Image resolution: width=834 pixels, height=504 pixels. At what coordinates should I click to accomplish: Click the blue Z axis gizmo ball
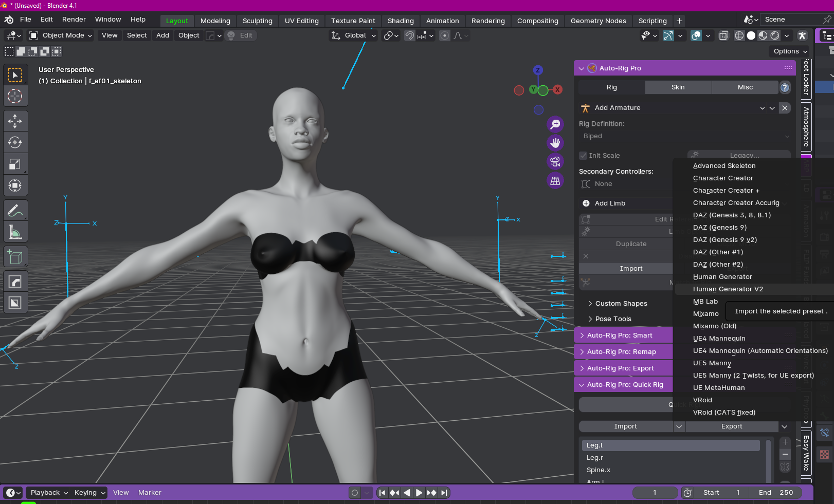[x=538, y=70]
